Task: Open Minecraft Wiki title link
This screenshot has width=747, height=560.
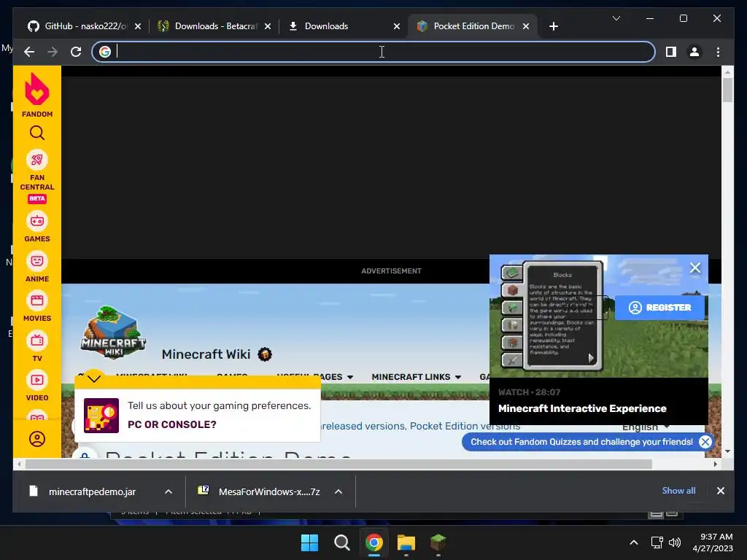Action: click(206, 354)
